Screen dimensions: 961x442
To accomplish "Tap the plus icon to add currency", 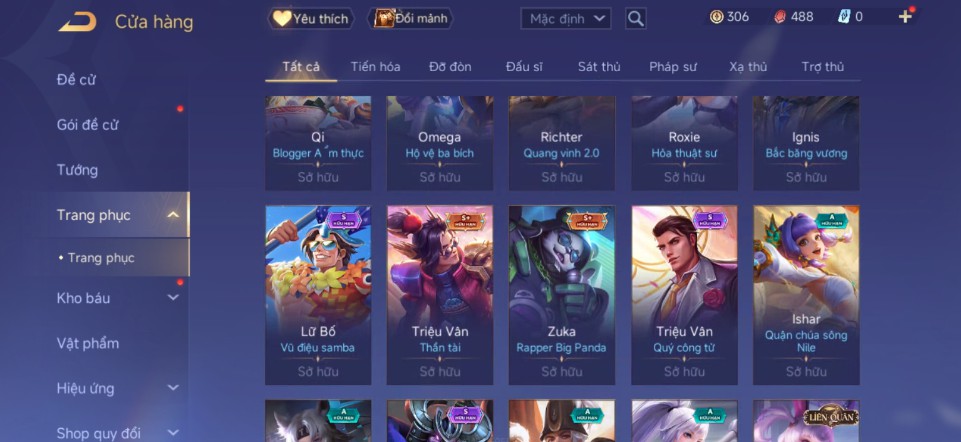I will (x=905, y=17).
